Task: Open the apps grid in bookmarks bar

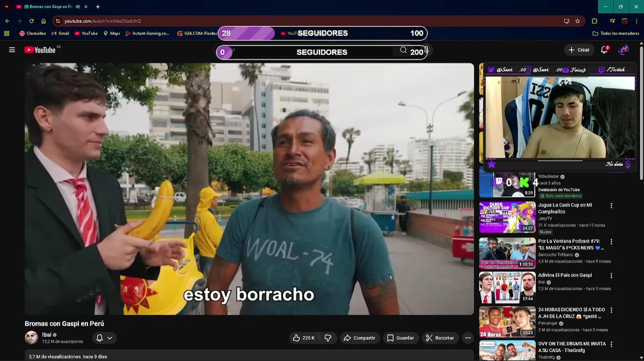Action: 7,34
